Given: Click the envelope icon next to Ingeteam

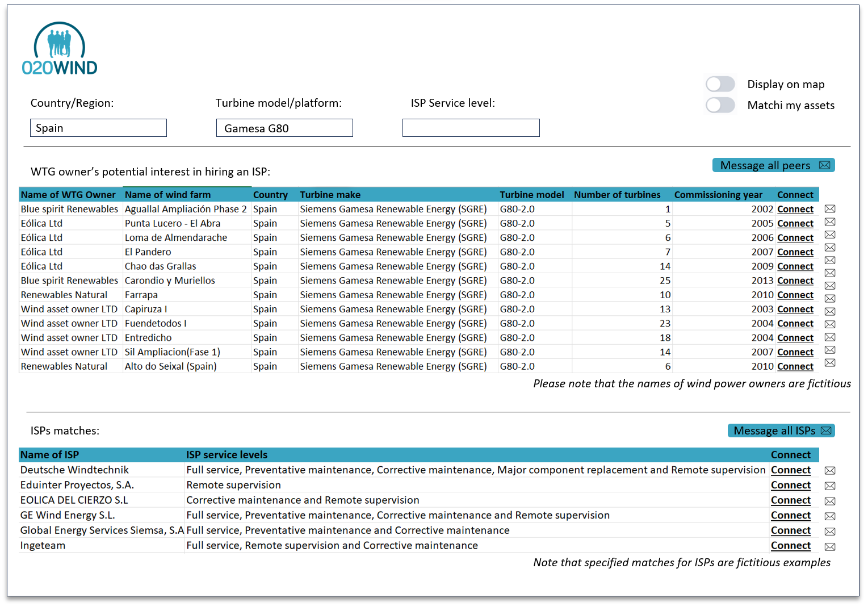Looking at the screenshot, I should (830, 546).
